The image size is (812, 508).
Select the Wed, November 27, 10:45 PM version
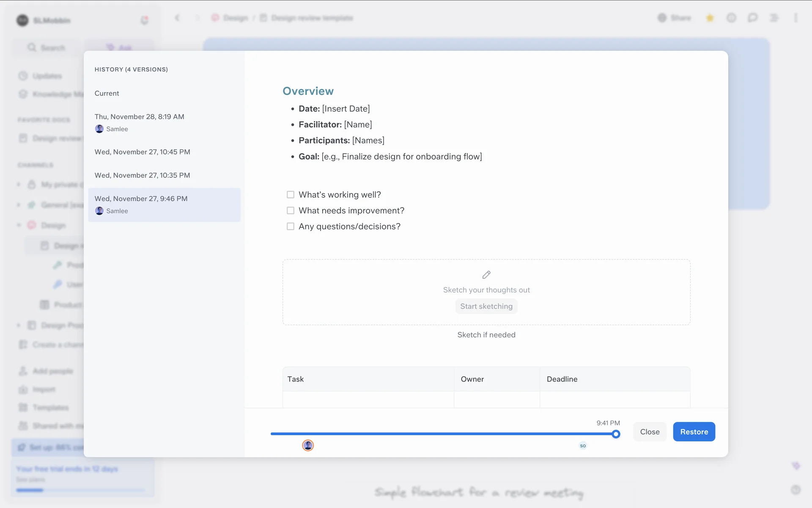click(142, 152)
